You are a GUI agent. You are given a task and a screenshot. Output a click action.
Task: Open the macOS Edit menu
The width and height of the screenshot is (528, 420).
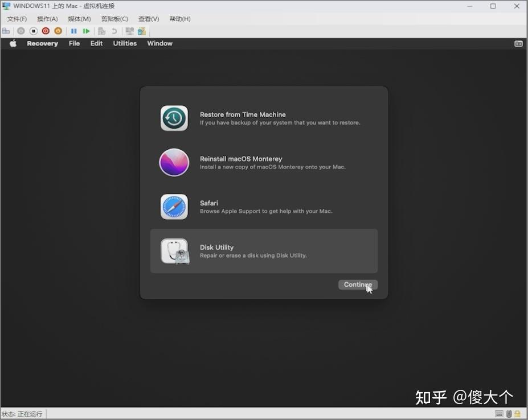(96, 43)
